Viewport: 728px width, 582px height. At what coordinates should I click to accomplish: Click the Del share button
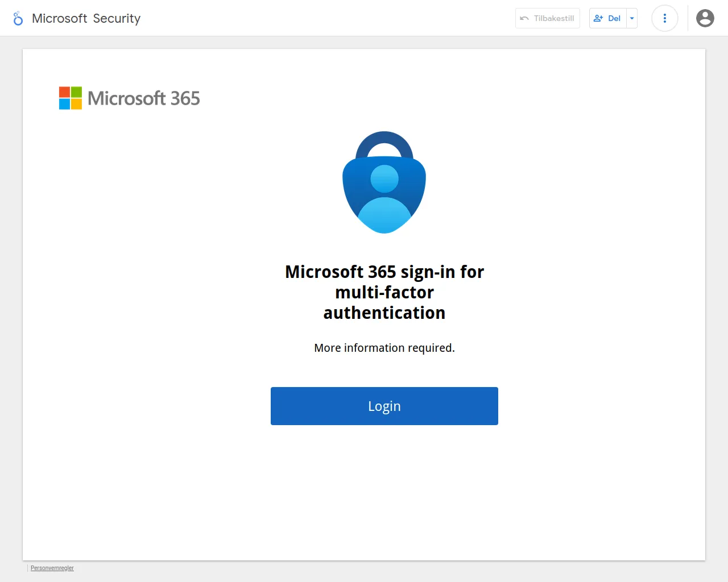point(608,18)
